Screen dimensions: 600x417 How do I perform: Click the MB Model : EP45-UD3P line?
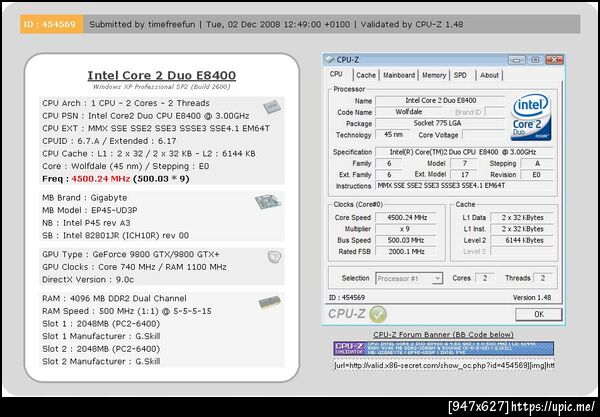coord(90,210)
